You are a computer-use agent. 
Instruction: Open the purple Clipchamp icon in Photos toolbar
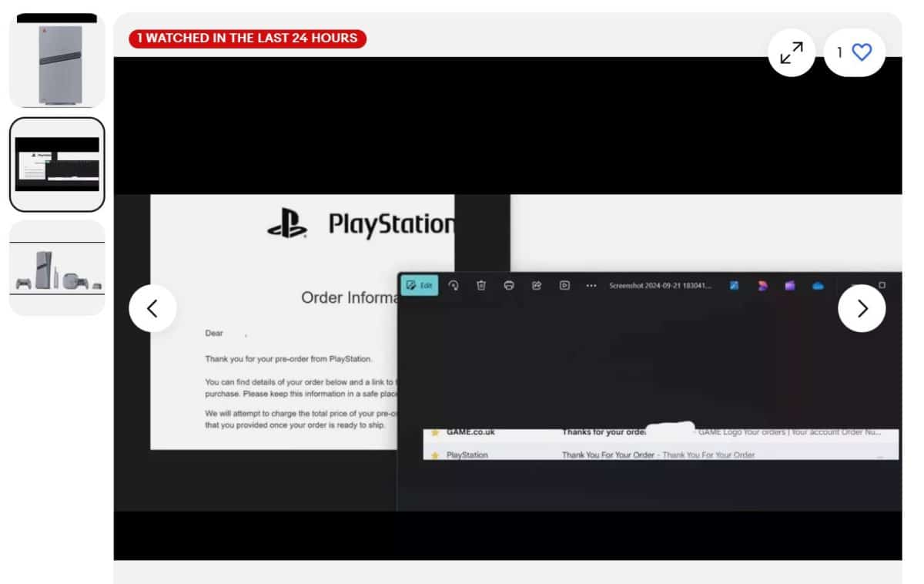coord(790,285)
